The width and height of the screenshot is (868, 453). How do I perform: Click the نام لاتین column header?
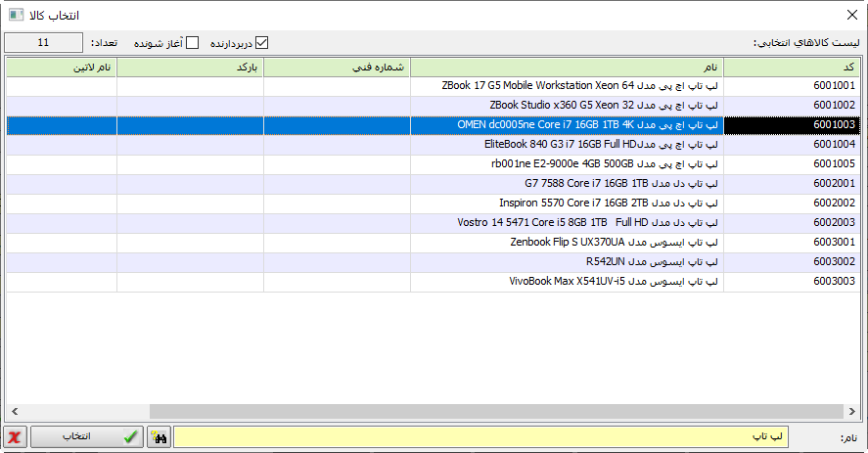[x=62, y=68]
